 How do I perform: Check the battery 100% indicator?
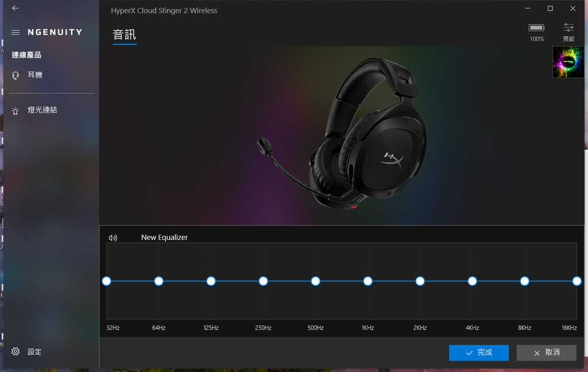[537, 33]
